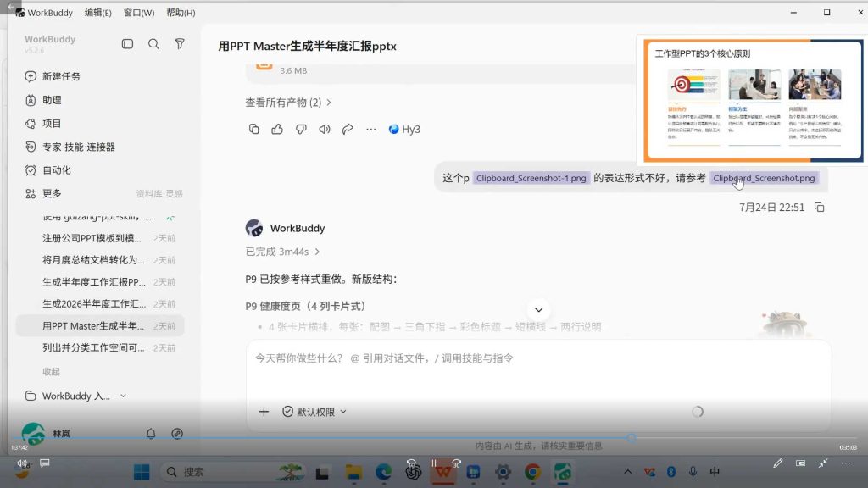Open the 自动化 automation section
This screenshot has width=868, height=488.
48,169
